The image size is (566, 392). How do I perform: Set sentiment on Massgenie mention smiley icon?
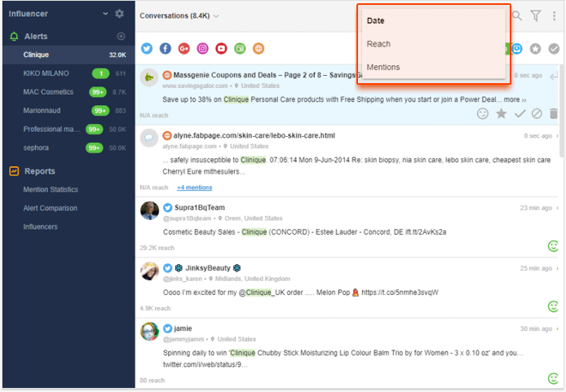tap(483, 113)
